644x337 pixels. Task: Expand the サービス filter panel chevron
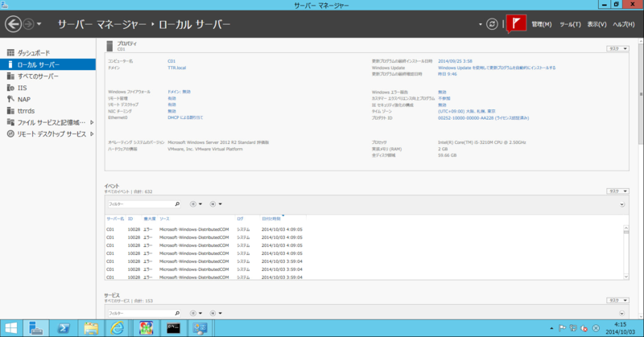pyautogui.click(x=621, y=314)
